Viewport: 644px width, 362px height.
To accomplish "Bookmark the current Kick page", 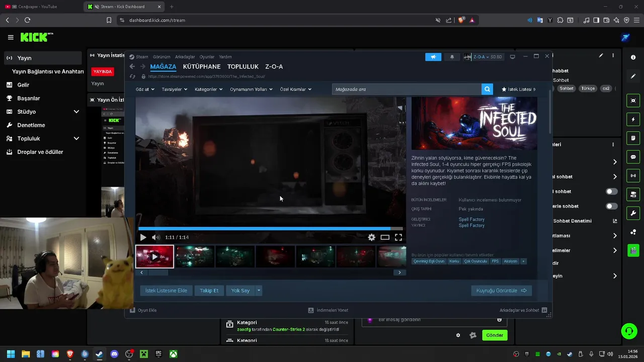I will click(x=109, y=20).
